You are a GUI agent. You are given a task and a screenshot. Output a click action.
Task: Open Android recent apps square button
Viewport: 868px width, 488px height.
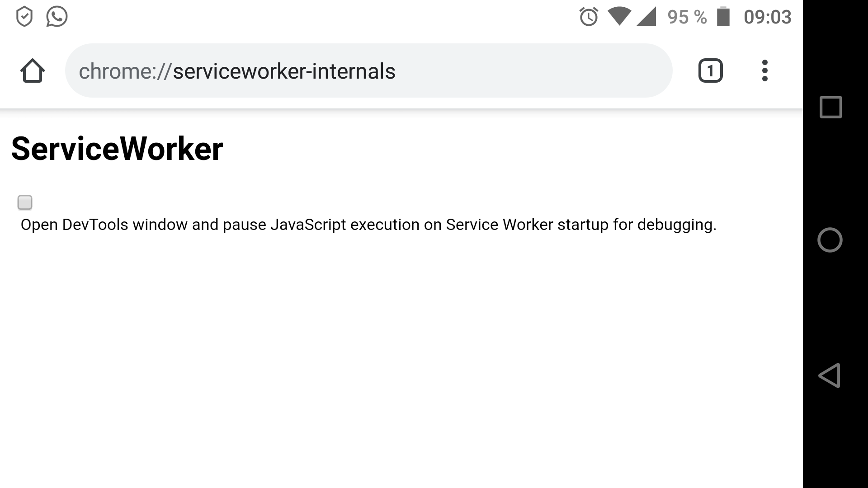click(x=831, y=107)
